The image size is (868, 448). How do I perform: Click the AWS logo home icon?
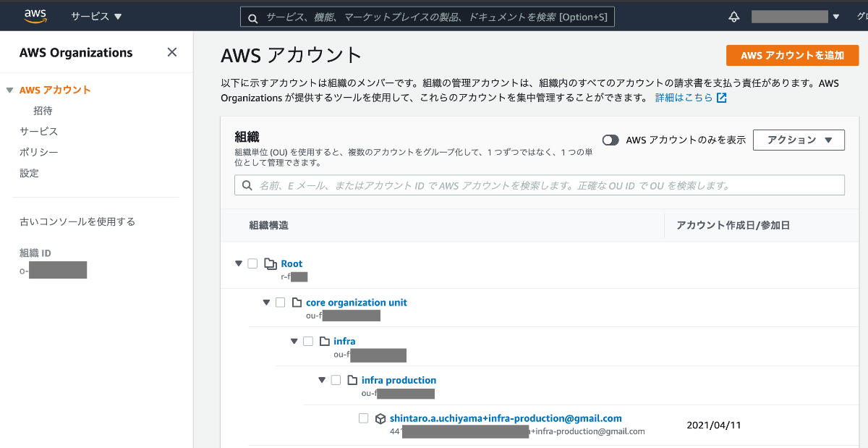pos(35,16)
